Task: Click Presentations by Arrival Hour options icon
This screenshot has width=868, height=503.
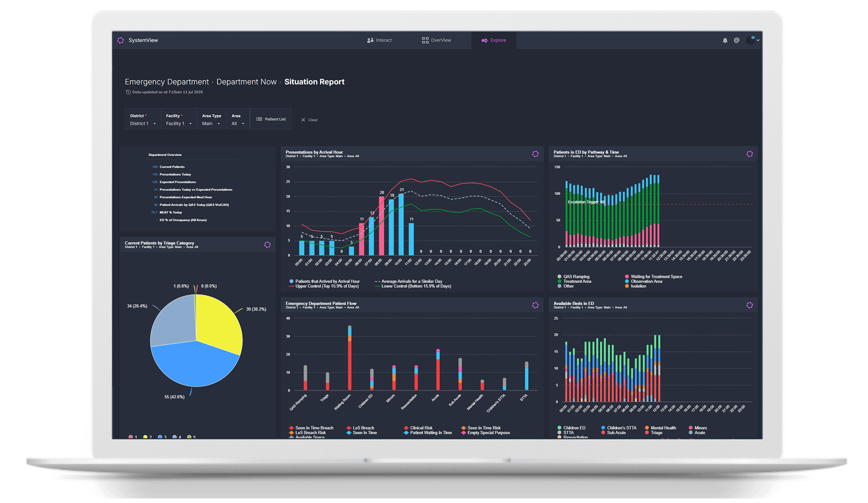Action: (x=535, y=154)
